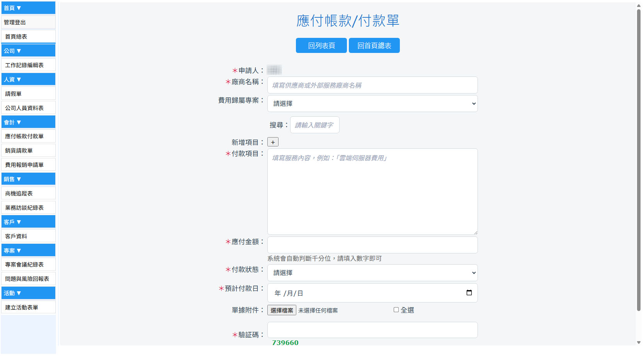Screen dimensions: 644x362
Task: Click into the 付款項目 text area
Action: (x=372, y=192)
